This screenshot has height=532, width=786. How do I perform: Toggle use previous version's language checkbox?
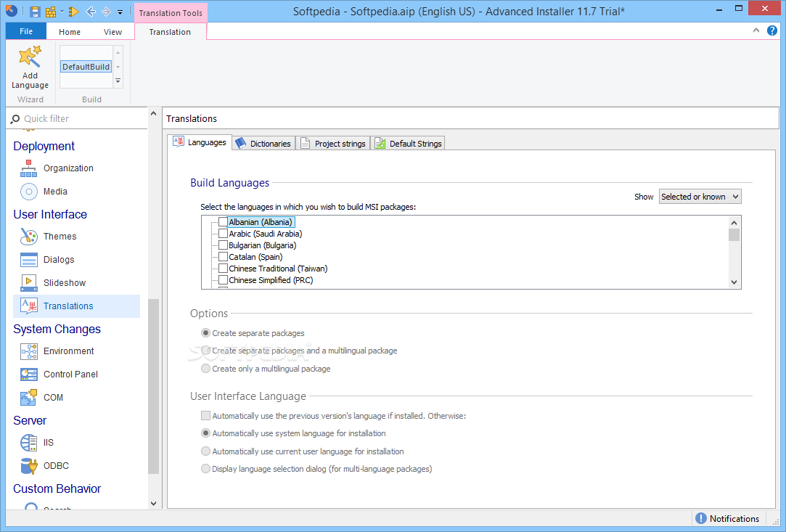point(205,415)
